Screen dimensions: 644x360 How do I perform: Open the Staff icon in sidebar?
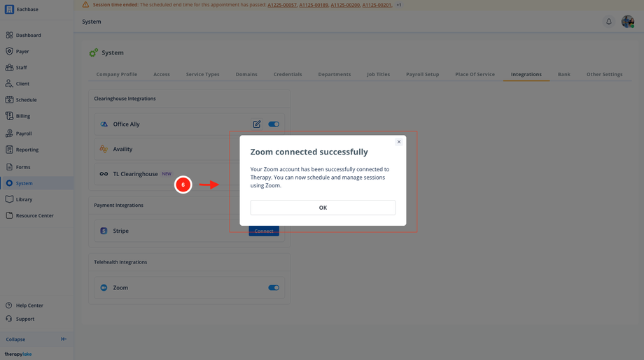point(9,67)
